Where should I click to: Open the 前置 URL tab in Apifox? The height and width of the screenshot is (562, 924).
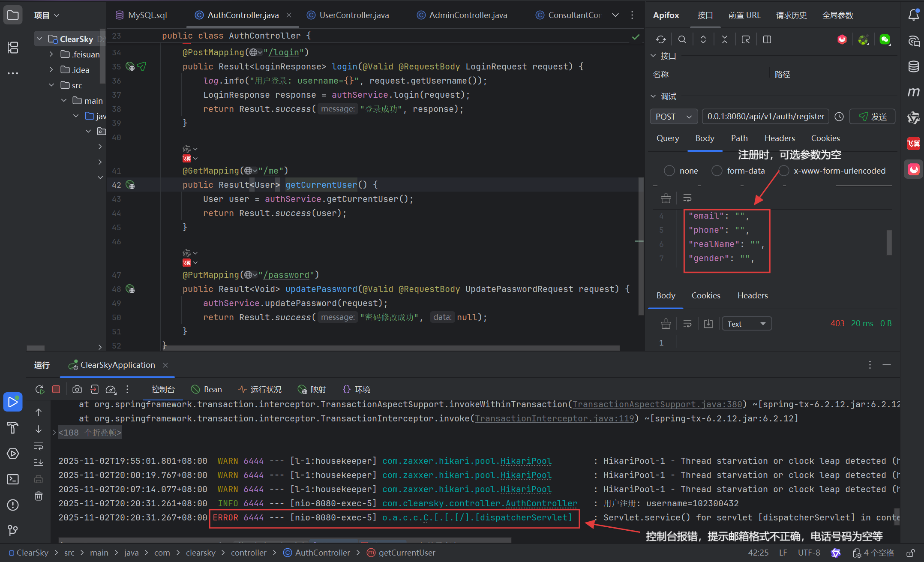tap(744, 15)
